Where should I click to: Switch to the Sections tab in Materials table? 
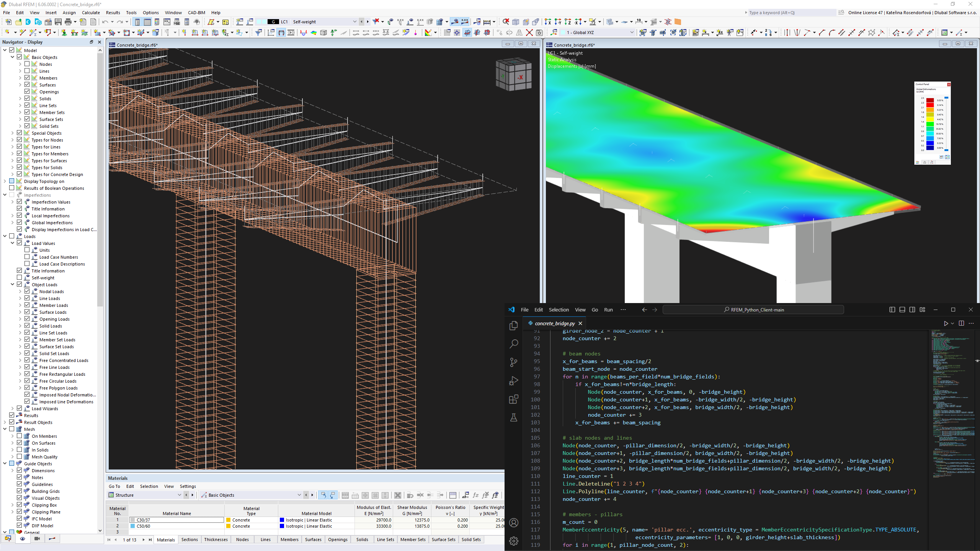(x=189, y=540)
